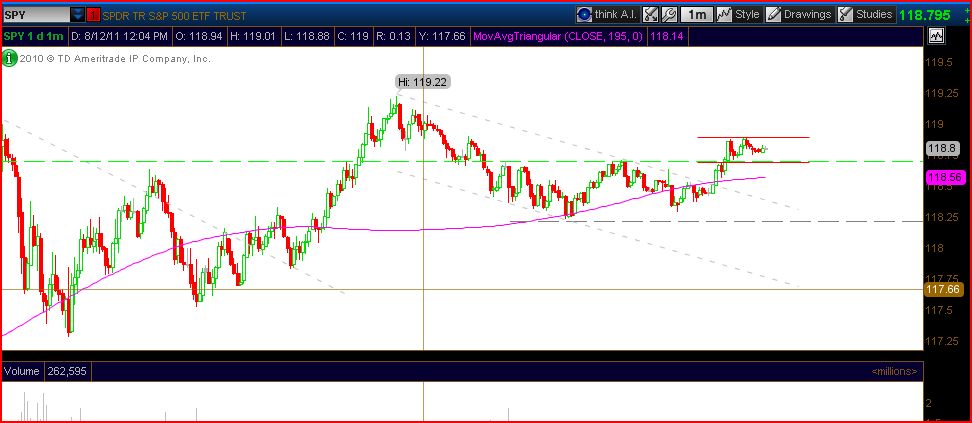Open chart settings wrench icon
The image size is (972, 423).
pyautogui.click(x=669, y=14)
